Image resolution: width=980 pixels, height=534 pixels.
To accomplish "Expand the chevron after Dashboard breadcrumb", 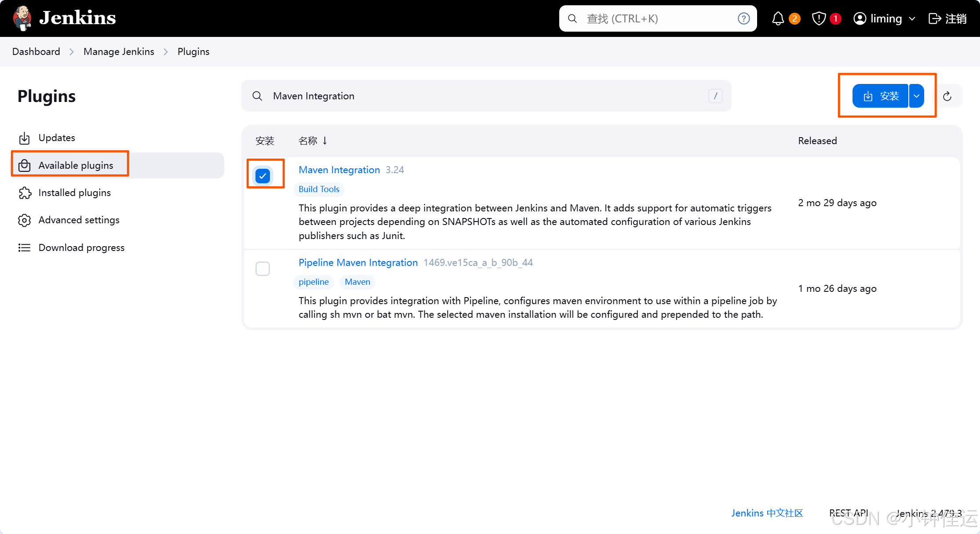I will pos(72,52).
